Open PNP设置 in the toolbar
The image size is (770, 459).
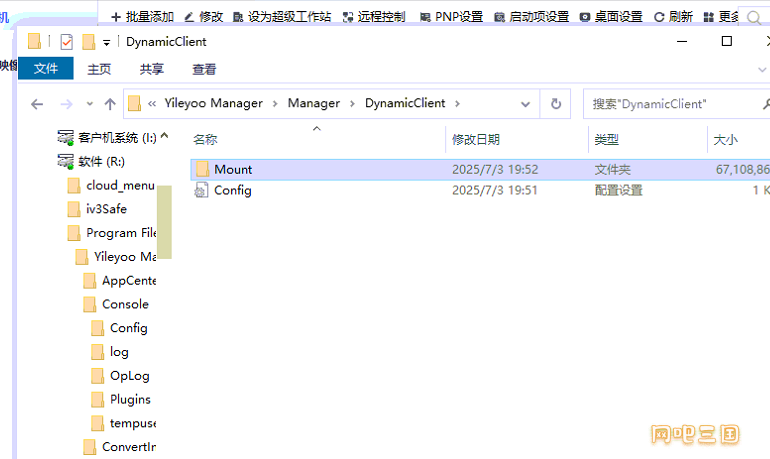[451, 17]
